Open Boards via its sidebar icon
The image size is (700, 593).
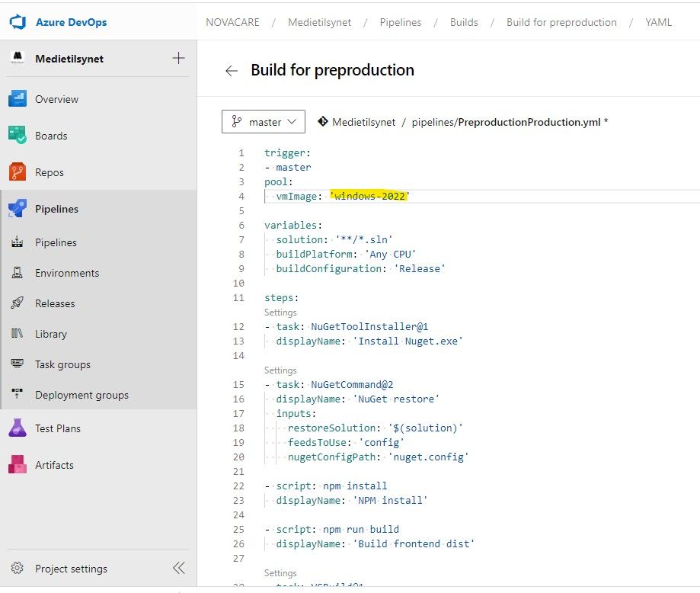(x=18, y=136)
